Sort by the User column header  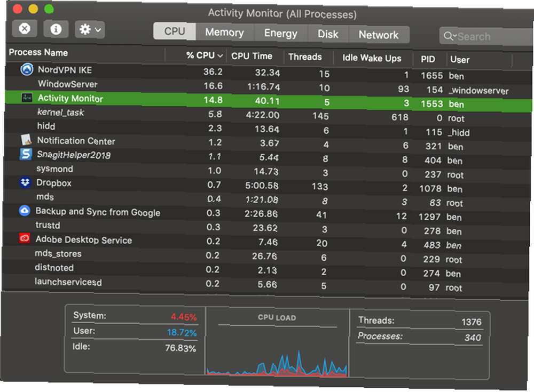(460, 60)
